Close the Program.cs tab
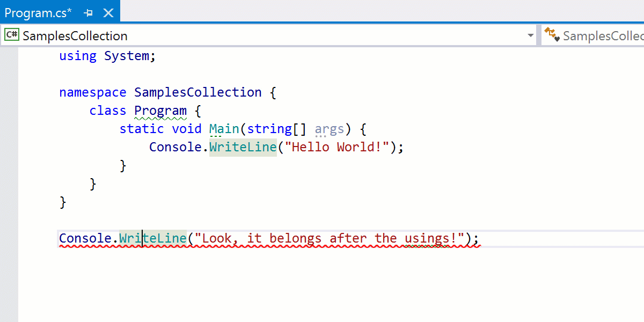644x322 pixels. click(108, 13)
